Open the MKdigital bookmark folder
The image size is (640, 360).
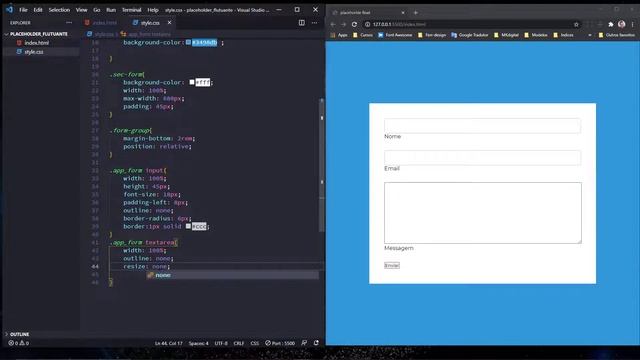(506, 35)
